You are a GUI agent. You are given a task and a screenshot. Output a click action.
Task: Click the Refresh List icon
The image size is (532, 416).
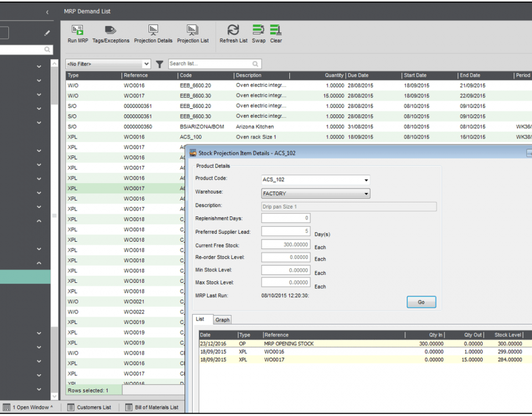pos(233,30)
